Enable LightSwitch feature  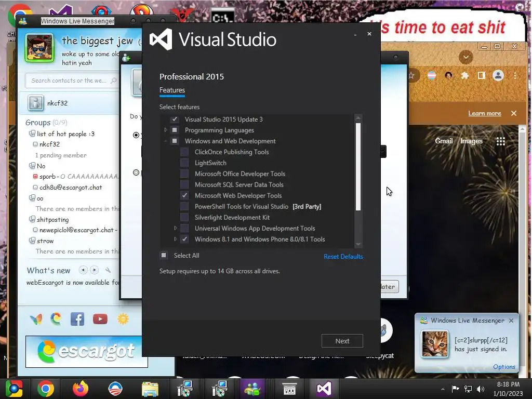(184, 163)
